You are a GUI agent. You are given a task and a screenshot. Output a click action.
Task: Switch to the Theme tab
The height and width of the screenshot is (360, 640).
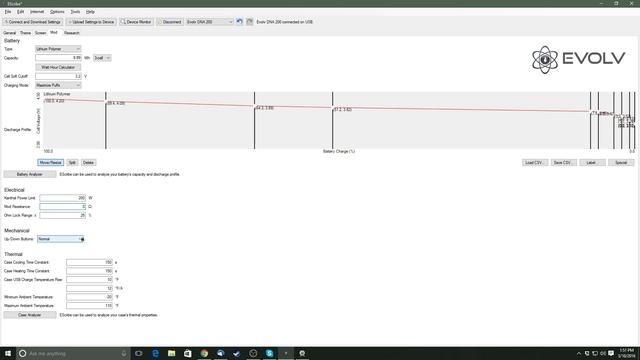coord(25,33)
